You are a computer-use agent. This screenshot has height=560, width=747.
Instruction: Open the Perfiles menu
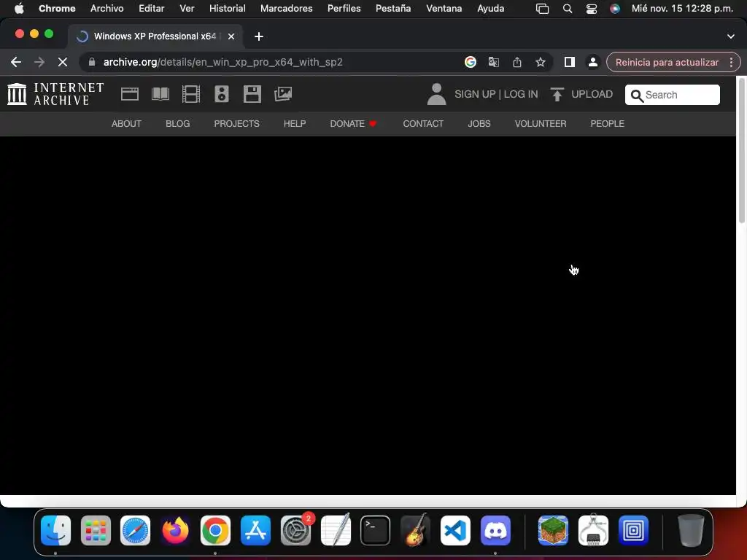[344, 9]
